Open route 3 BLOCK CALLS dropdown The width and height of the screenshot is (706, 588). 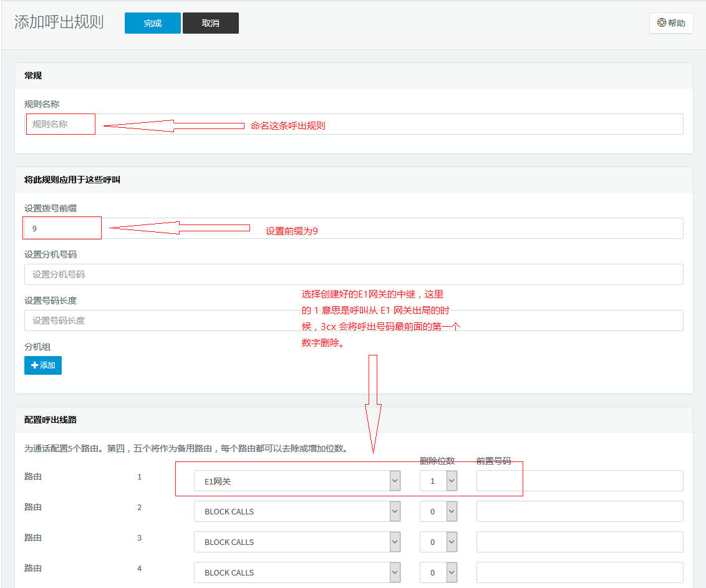(297, 542)
